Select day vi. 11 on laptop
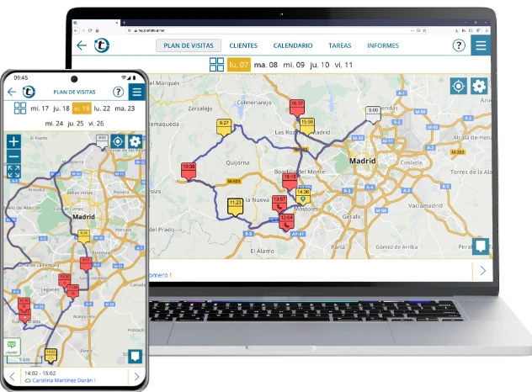The width and height of the screenshot is (532, 392). [x=343, y=65]
